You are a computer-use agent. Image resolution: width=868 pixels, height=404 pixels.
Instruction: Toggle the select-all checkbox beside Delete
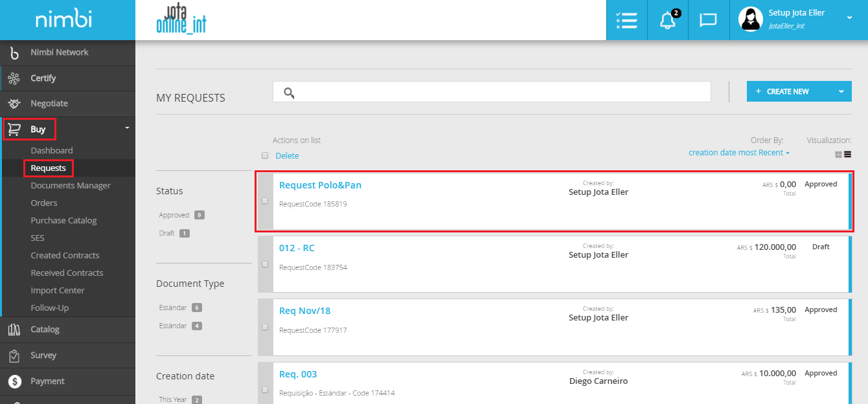point(264,155)
